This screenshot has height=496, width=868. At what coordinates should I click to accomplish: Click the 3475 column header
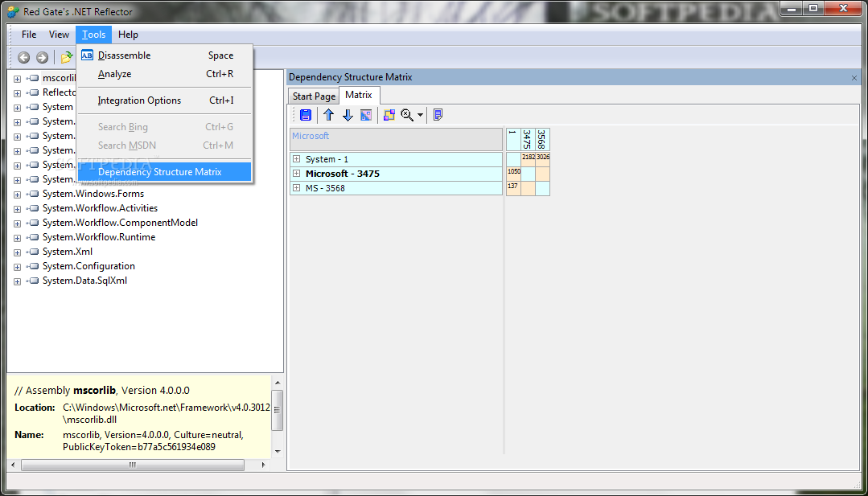[528, 139]
